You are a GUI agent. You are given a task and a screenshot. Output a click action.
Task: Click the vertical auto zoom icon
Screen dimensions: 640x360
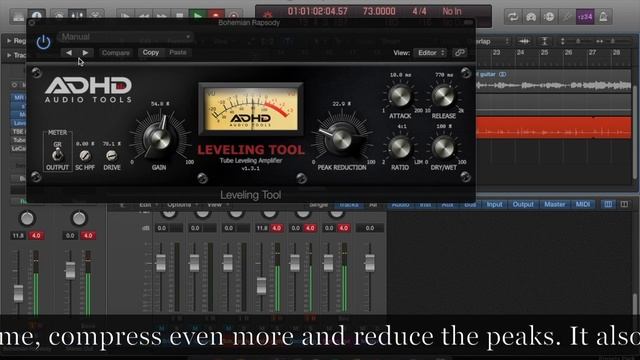544,41
